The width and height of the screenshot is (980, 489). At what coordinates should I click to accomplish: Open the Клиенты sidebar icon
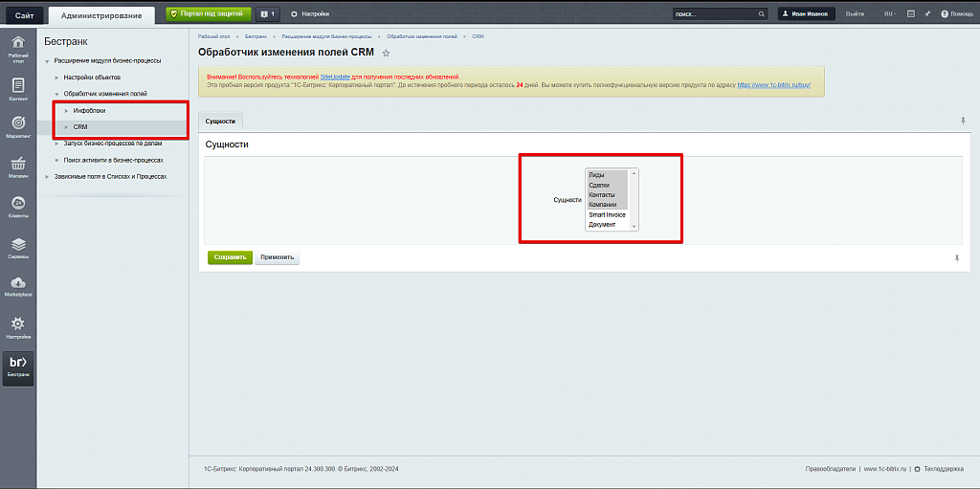pos(17,205)
